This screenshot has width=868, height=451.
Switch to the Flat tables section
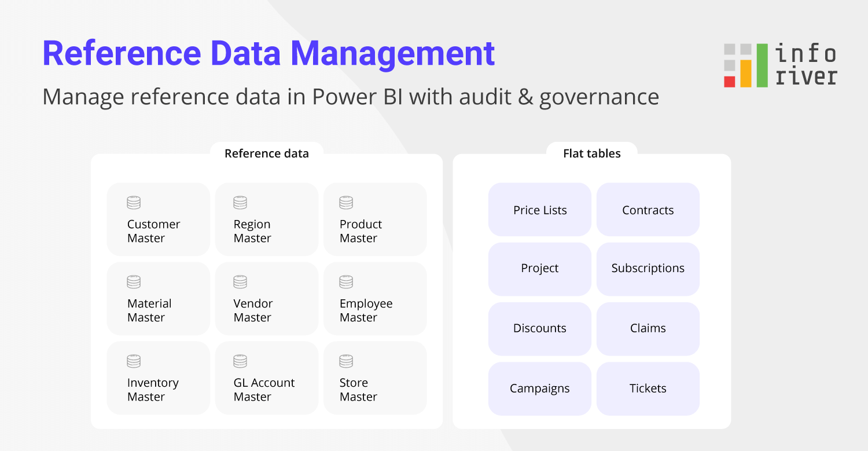(x=593, y=153)
